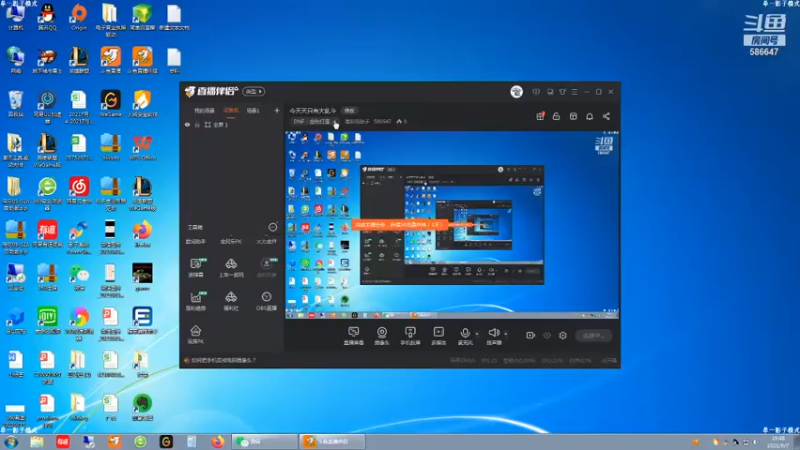This screenshot has width=800, height=450.
Task: Click the mini-window icon in title bar
Action: [550, 92]
